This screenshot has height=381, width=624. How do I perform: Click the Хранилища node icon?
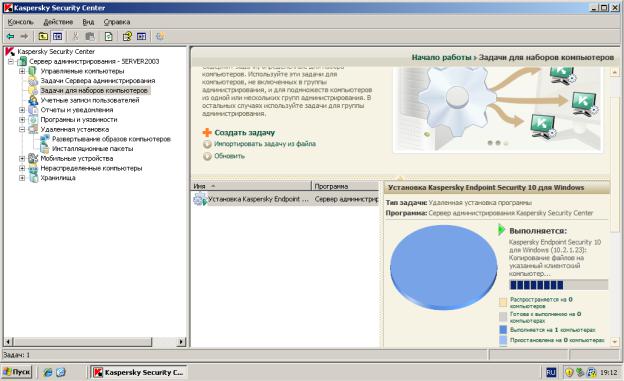click(33, 178)
